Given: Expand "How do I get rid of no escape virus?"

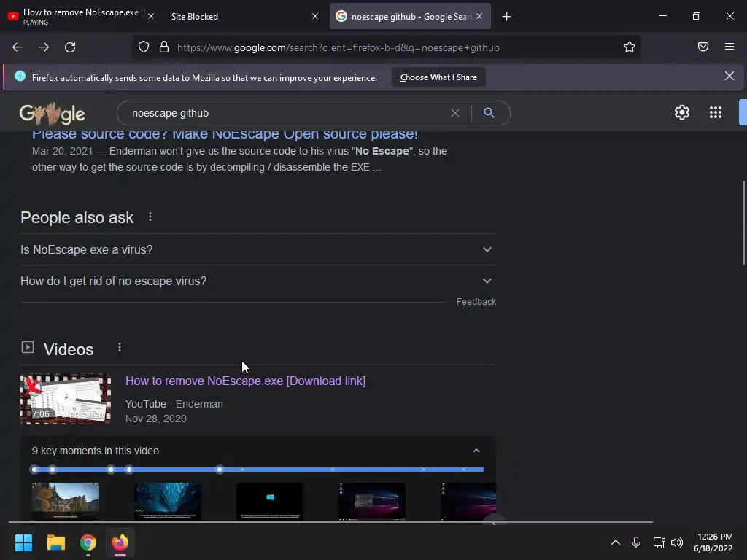Looking at the screenshot, I should (258, 281).
